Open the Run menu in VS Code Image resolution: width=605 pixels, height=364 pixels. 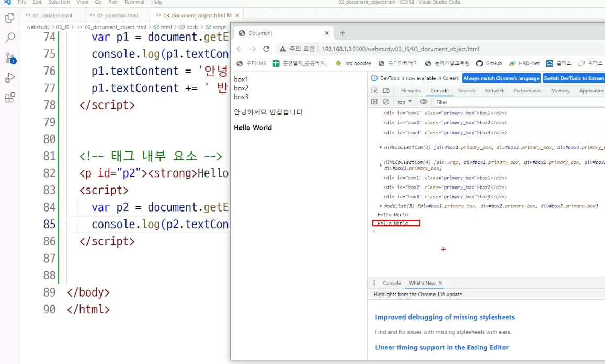pos(112,2)
